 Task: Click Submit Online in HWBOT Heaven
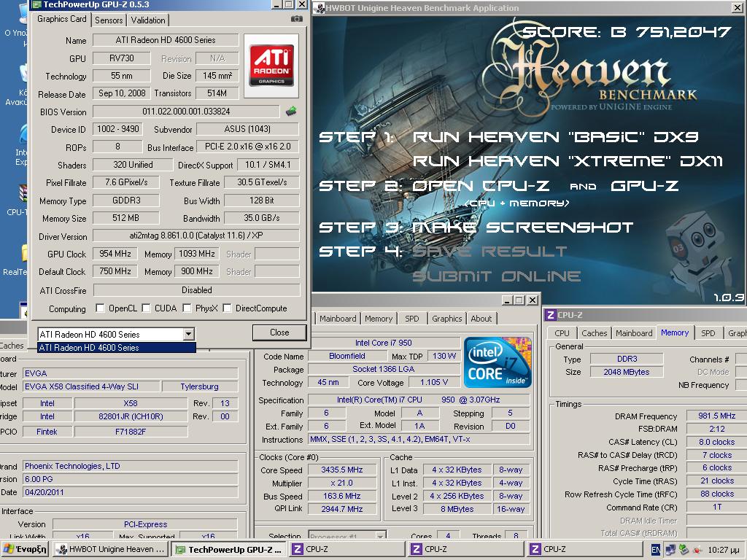(x=496, y=276)
